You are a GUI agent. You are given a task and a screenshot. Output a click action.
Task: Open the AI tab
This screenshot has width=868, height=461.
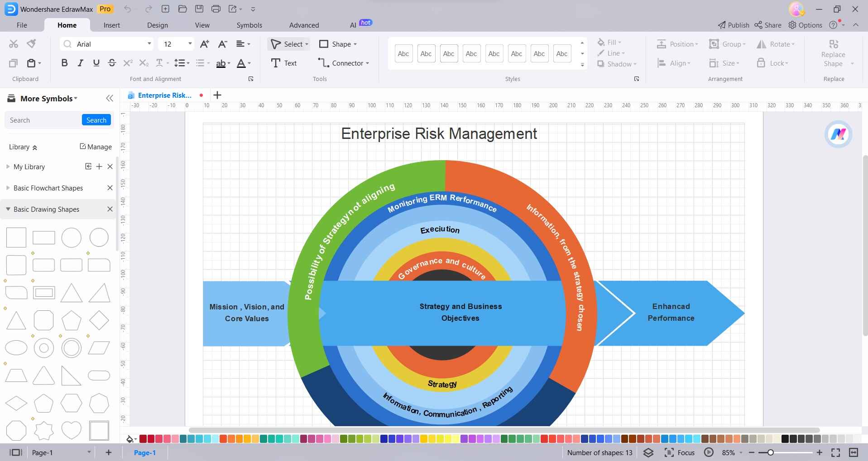coord(353,25)
